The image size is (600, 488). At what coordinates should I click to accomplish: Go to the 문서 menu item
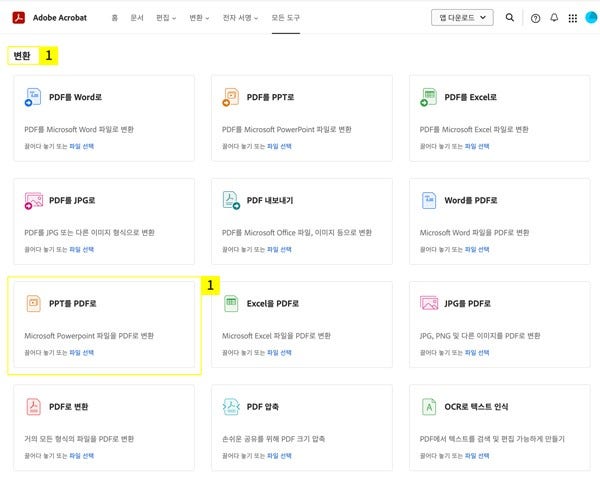136,18
